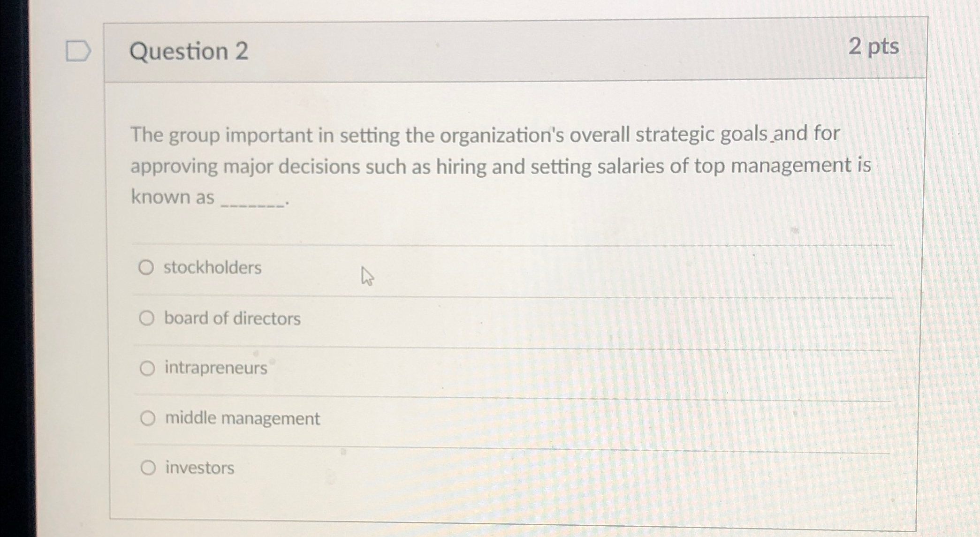The height and width of the screenshot is (537, 980).
Task: Select the middle management option
Action: pyautogui.click(x=148, y=418)
